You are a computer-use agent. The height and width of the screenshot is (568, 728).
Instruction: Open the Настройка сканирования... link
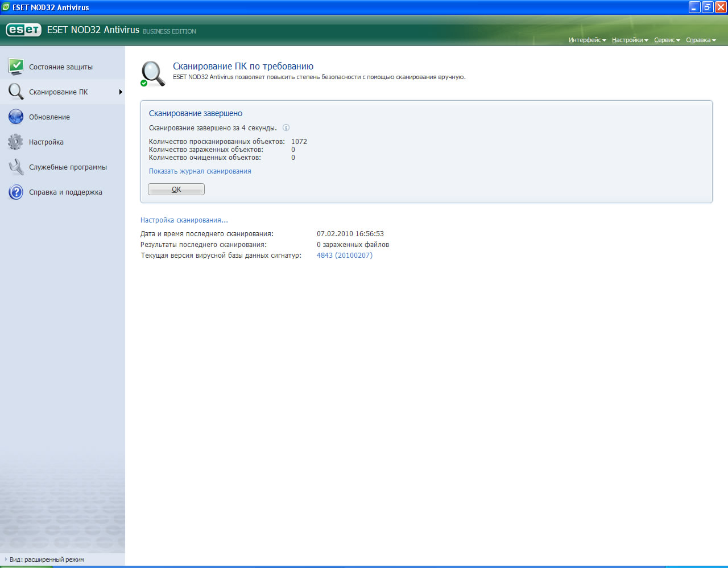[x=184, y=220]
